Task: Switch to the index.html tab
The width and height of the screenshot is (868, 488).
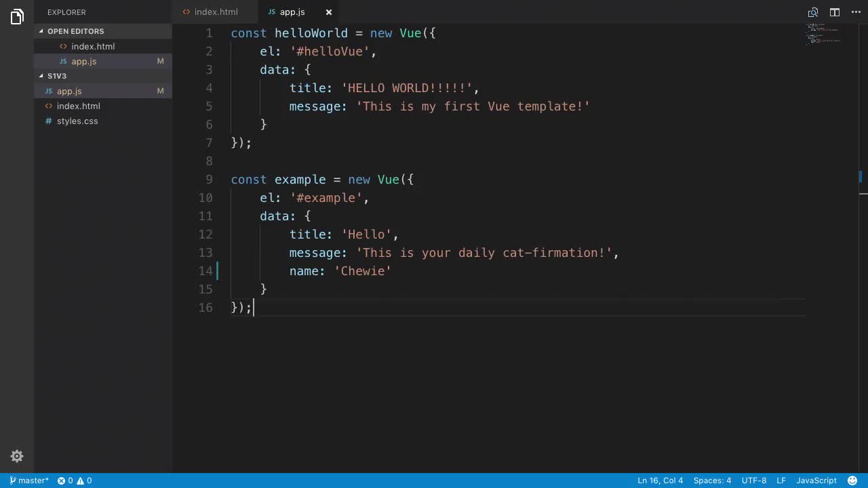Action: (x=216, y=12)
